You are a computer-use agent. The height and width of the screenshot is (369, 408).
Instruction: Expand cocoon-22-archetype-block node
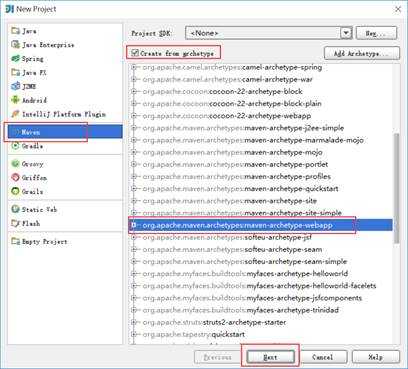click(134, 91)
